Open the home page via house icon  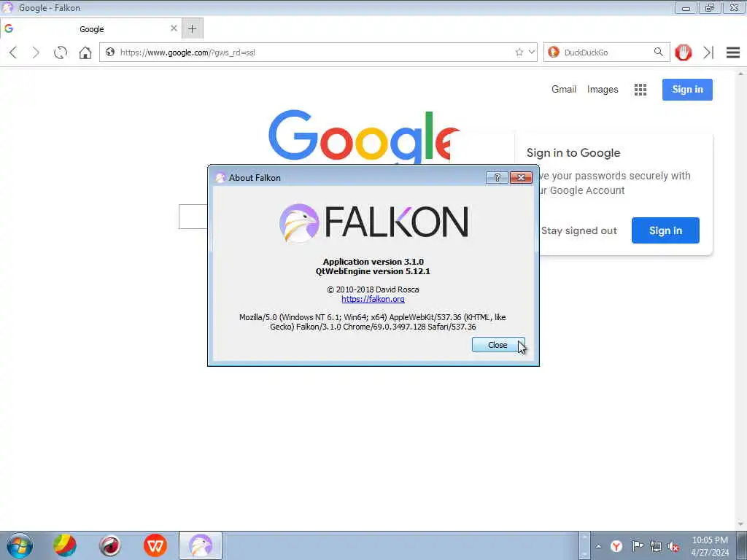click(x=85, y=52)
